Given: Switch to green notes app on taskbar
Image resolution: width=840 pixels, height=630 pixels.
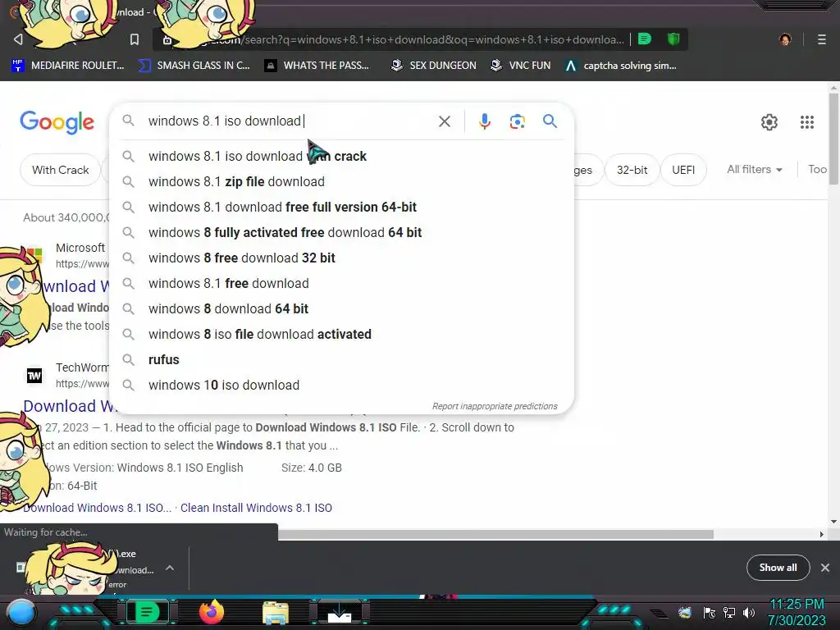Looking at the screenshot, I should (x=147, y=612).
